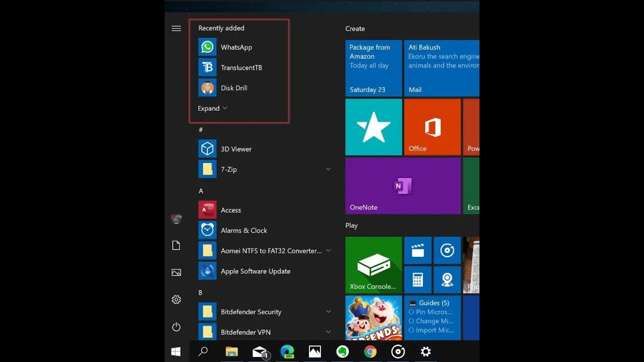
Task: Click the Windows Start button
Action: click(176, 352)
